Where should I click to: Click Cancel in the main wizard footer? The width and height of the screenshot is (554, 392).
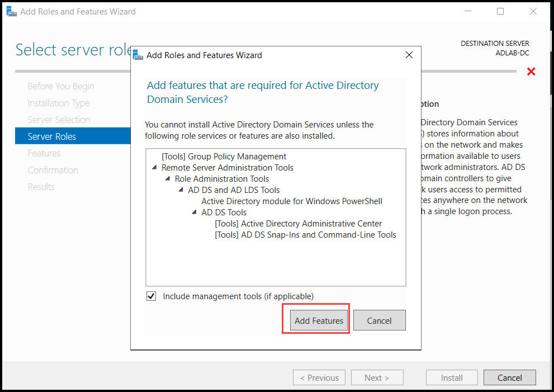coord(509,377)
